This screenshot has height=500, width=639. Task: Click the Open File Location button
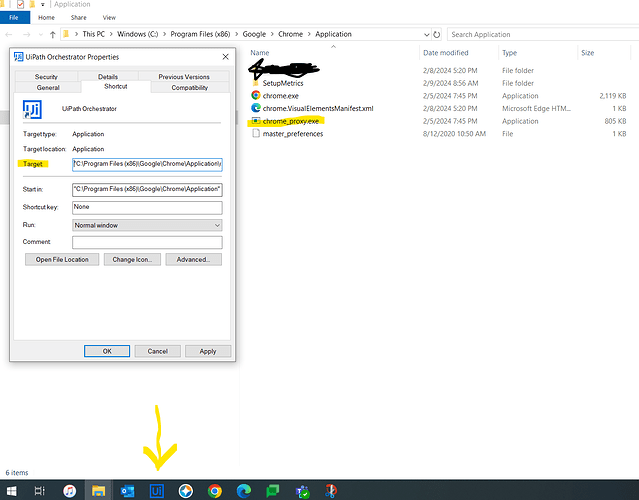tap(62, 260)
